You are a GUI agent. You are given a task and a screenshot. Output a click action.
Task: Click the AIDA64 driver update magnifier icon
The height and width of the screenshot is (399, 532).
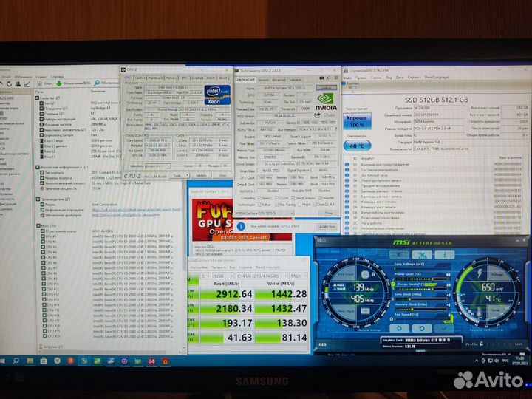click(97, 83)
